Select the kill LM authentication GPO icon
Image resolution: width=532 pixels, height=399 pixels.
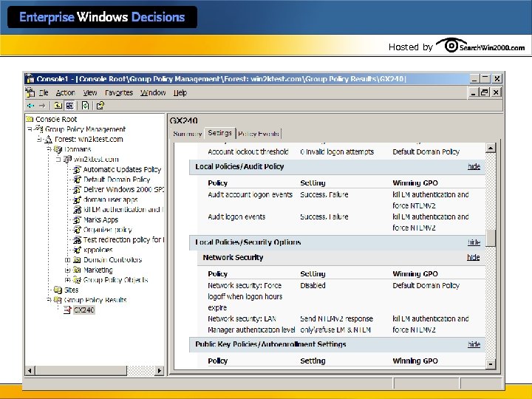coord(77,209)
